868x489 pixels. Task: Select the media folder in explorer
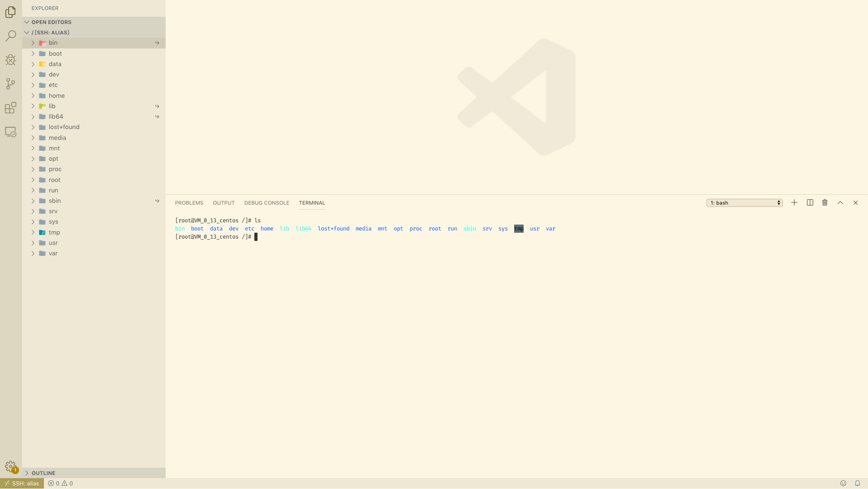coord(94,138)
